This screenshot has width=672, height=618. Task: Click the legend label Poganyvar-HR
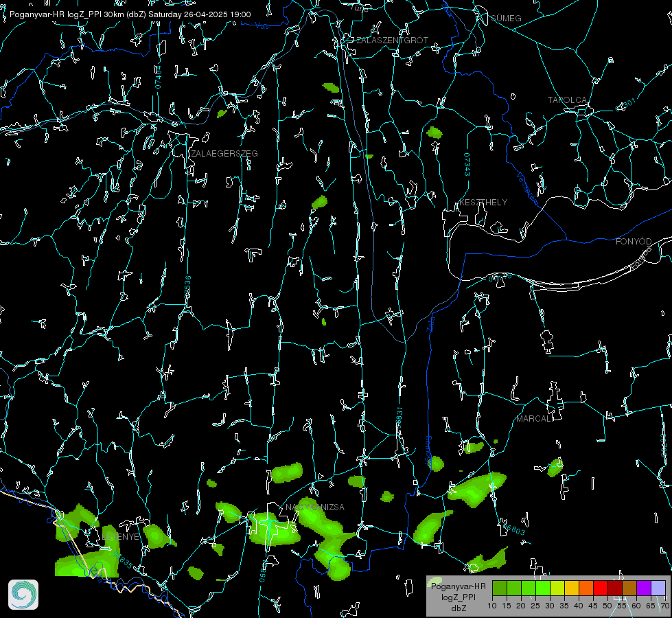(458, 586)
